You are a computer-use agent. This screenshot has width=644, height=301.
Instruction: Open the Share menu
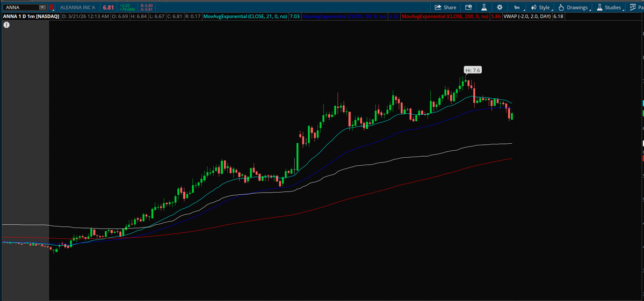[445, 8]
